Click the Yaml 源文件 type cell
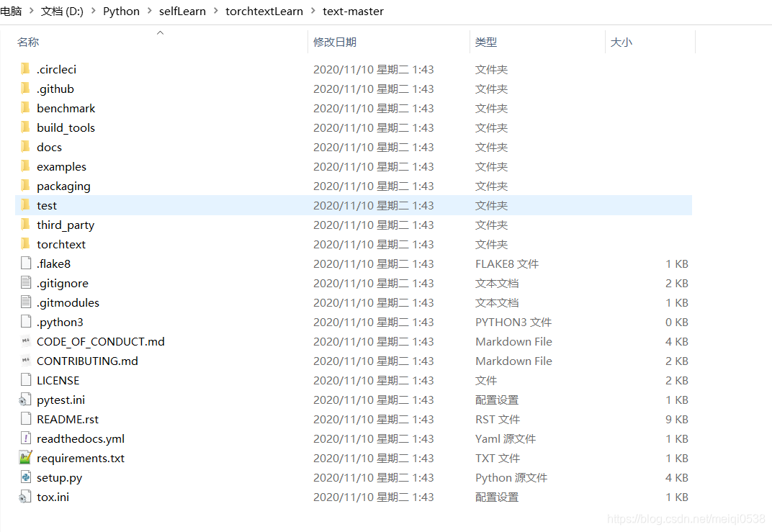The image size is (772, 532). 505,438
